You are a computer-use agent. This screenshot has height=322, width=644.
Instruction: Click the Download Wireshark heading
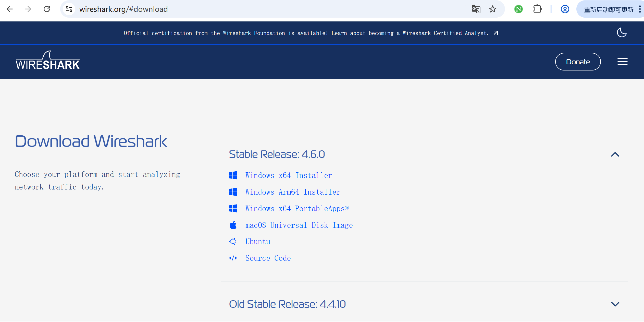[91, 141]
